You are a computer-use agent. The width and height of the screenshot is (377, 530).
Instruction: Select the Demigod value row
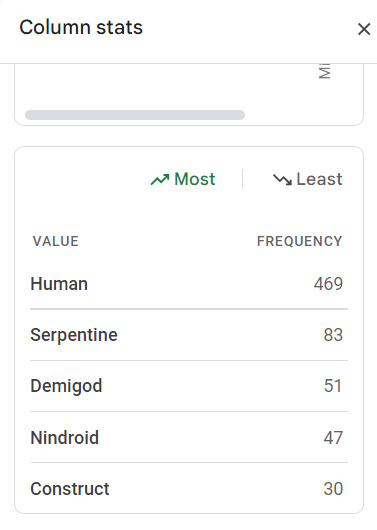coord(189,386)
